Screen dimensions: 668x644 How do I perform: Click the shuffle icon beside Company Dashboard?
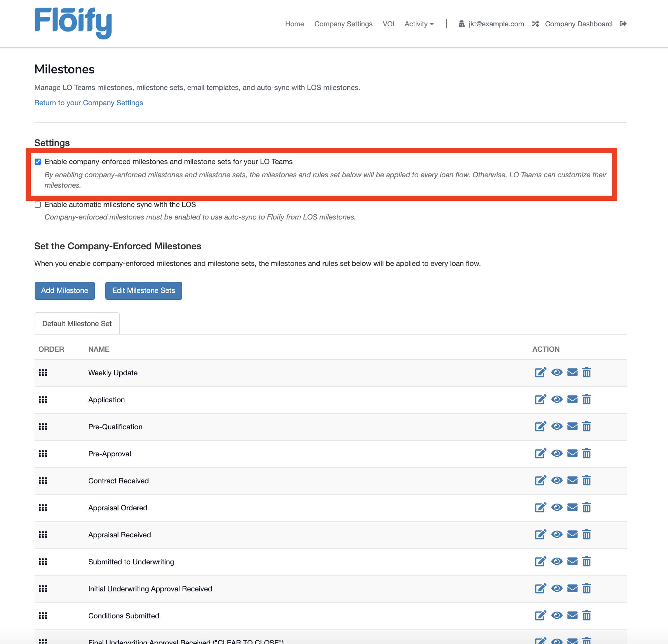click(535, 24)
